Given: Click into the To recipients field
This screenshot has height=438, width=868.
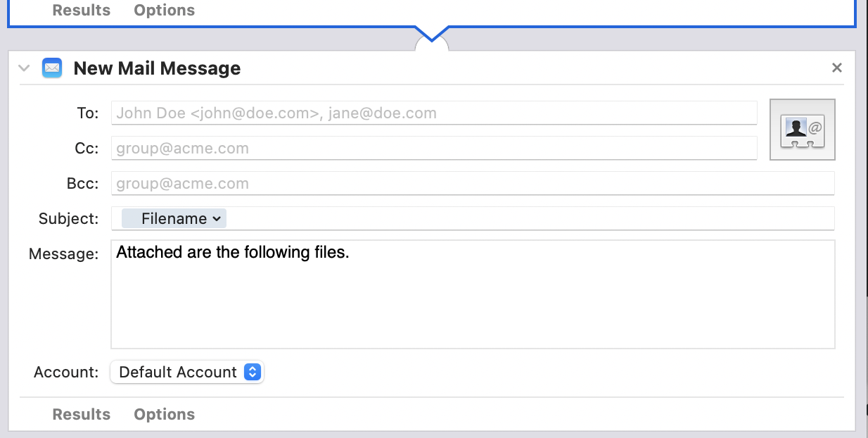Looking at the screenshot, I should point(433,113).
